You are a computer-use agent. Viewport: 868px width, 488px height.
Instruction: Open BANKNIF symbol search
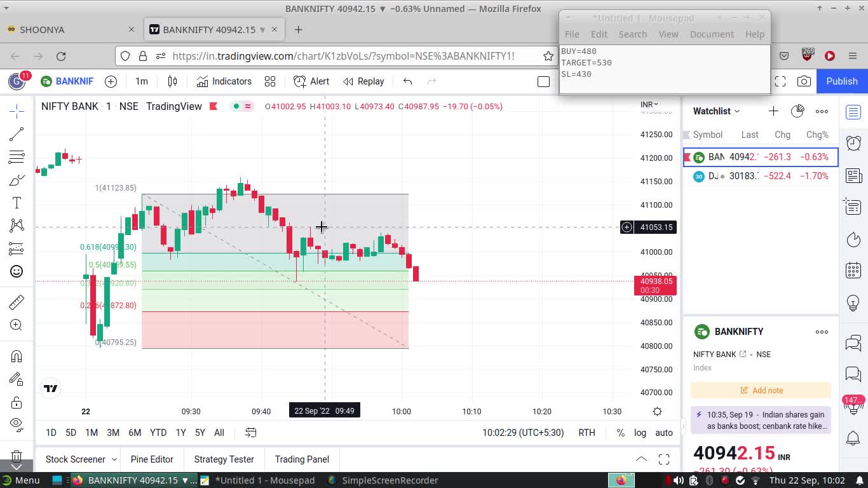pyautogui.click(x=67, y=81)
